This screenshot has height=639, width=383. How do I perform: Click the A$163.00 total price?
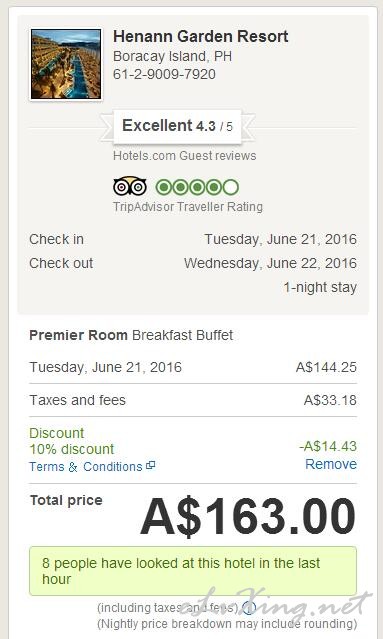click(248, 516)
